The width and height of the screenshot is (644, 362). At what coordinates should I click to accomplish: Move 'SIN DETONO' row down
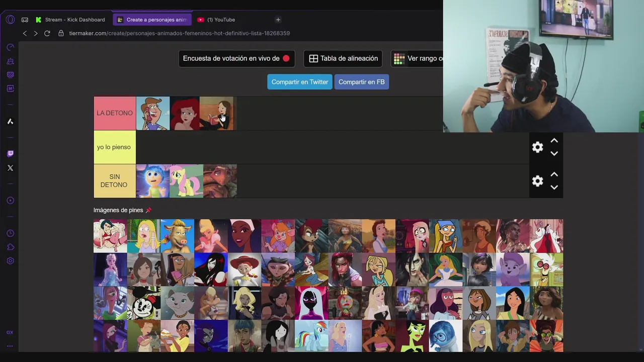pyautogui.click(x=554, y=188)
